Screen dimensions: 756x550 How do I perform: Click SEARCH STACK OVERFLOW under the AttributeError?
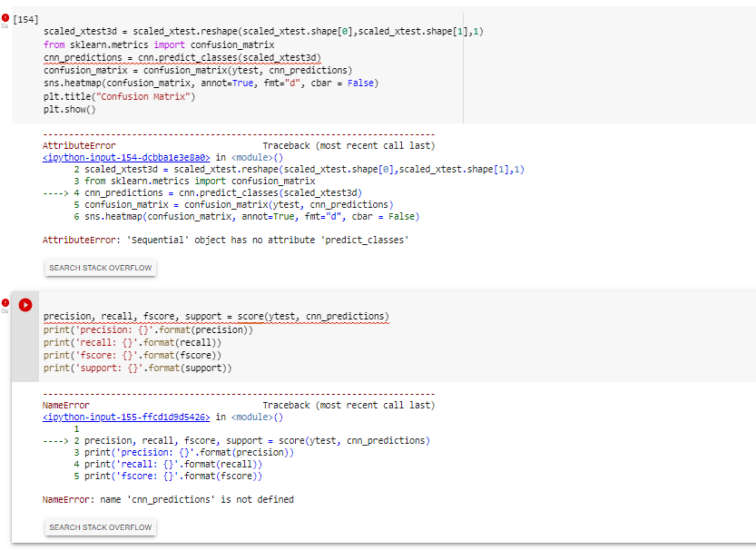click(x=100, y=268)
